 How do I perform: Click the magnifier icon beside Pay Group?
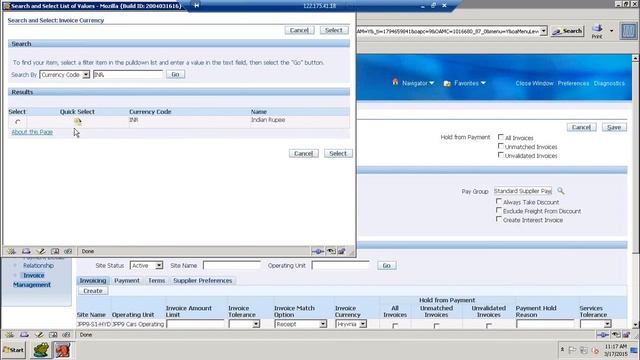561,191
